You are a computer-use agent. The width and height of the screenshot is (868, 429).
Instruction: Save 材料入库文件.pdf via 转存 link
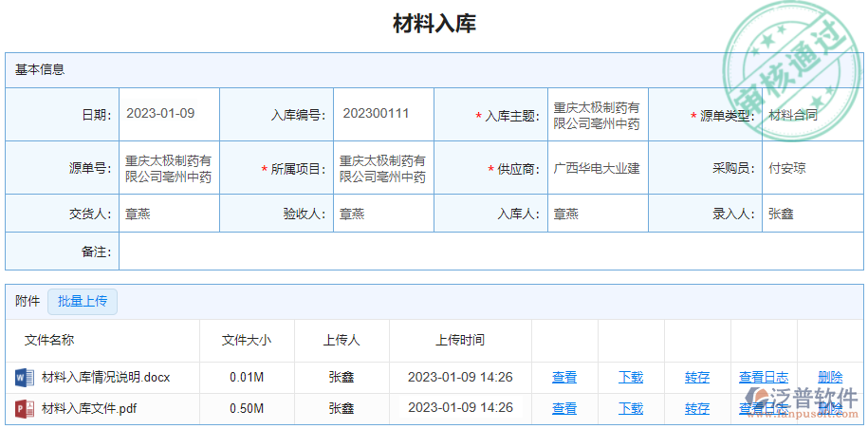click(697, 408)
